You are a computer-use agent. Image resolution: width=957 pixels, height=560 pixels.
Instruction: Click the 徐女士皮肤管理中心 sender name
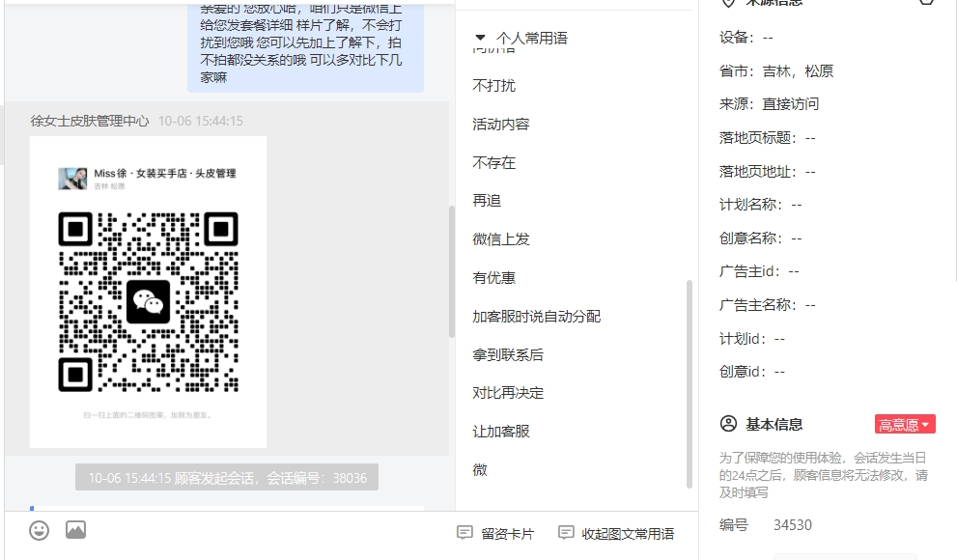(90, 121)
